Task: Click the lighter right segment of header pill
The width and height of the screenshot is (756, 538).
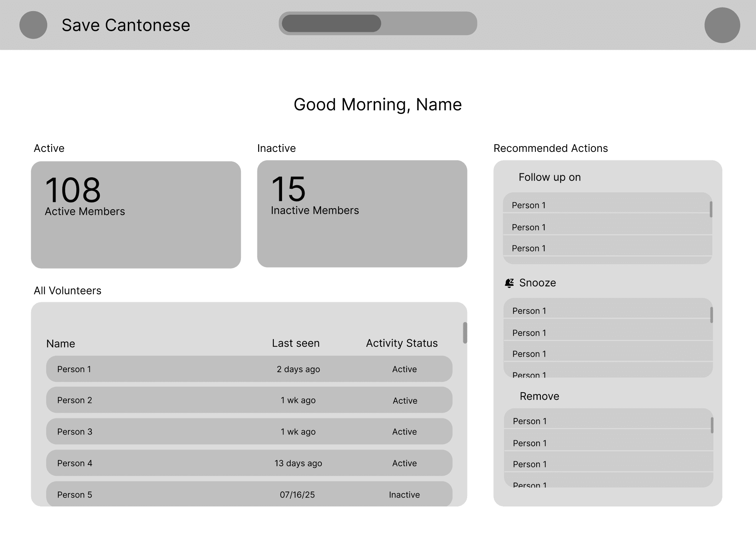Action: 429,24
